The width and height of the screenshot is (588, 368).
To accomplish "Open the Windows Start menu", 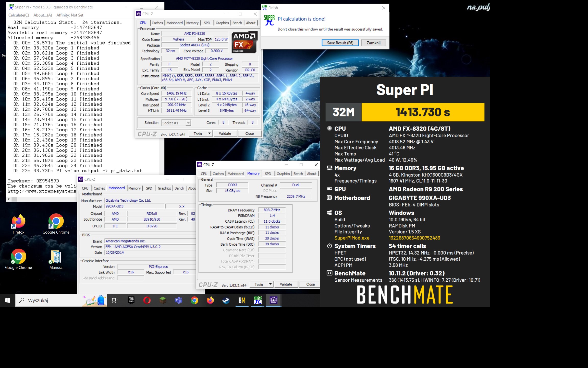I will click(8, 300).
